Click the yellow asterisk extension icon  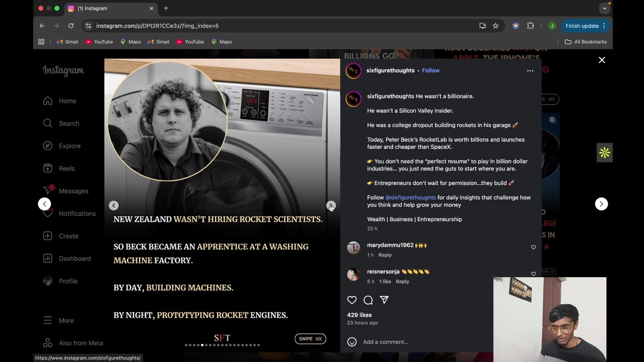coord(605,153)
